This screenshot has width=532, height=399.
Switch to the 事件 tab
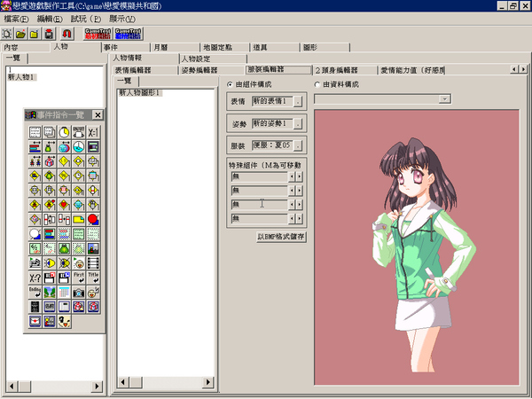coord(126,48)
